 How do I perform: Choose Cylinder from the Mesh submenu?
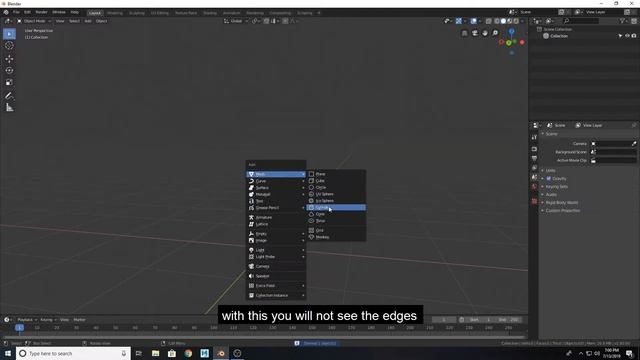click(x=336, y=207)
